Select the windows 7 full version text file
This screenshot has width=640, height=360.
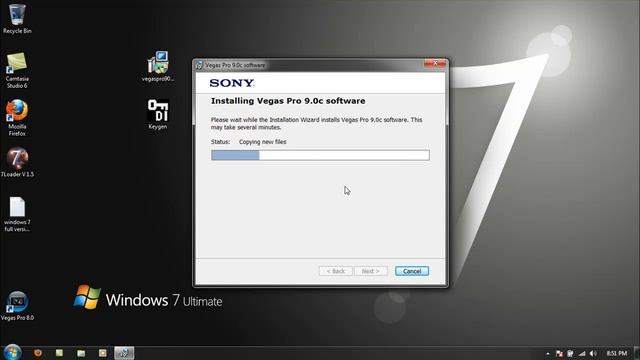point(17,214)
